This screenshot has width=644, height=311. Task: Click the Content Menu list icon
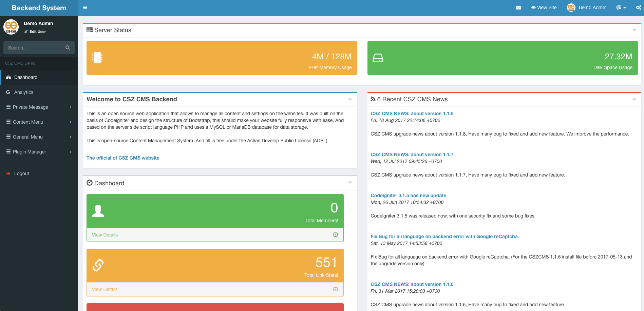pos(8,122)
